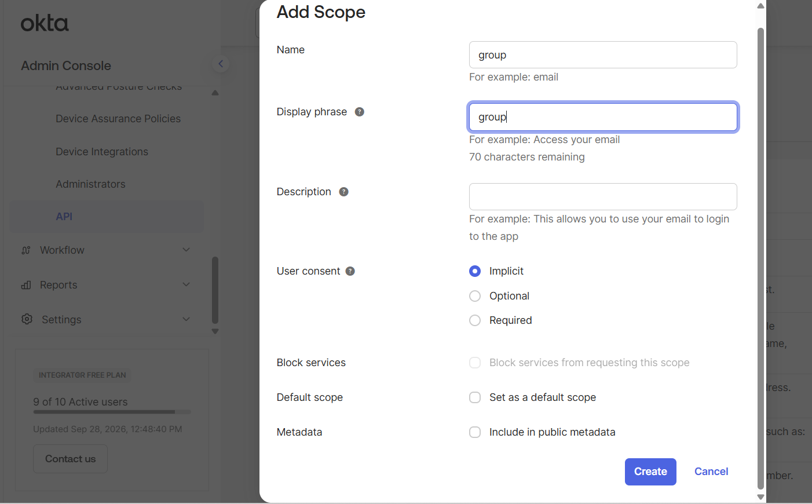Click 9 of 10 Active users text
This screenshot has width=812, height=504.
point(81,402)
